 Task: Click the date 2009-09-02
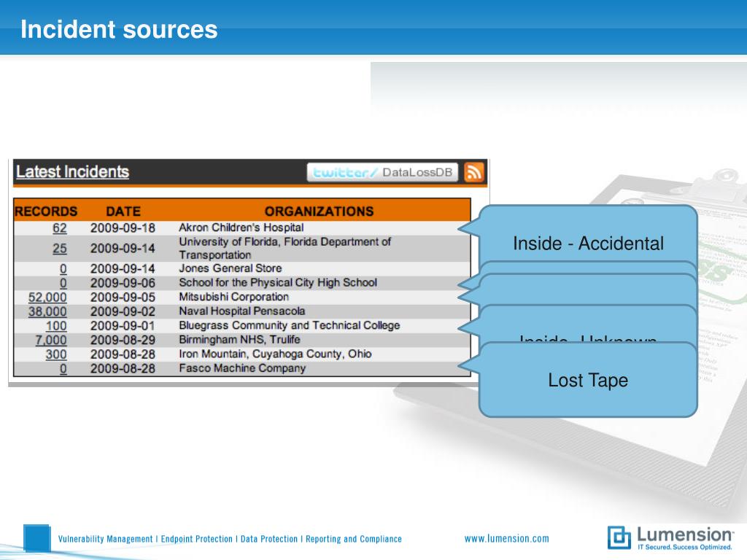(123, 312)
